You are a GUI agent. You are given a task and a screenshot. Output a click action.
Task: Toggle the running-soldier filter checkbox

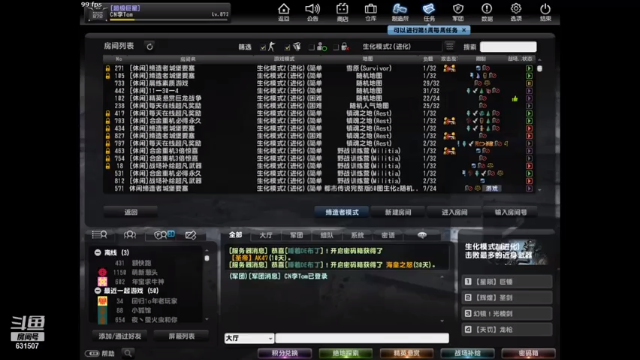click(x=263, y=47)
